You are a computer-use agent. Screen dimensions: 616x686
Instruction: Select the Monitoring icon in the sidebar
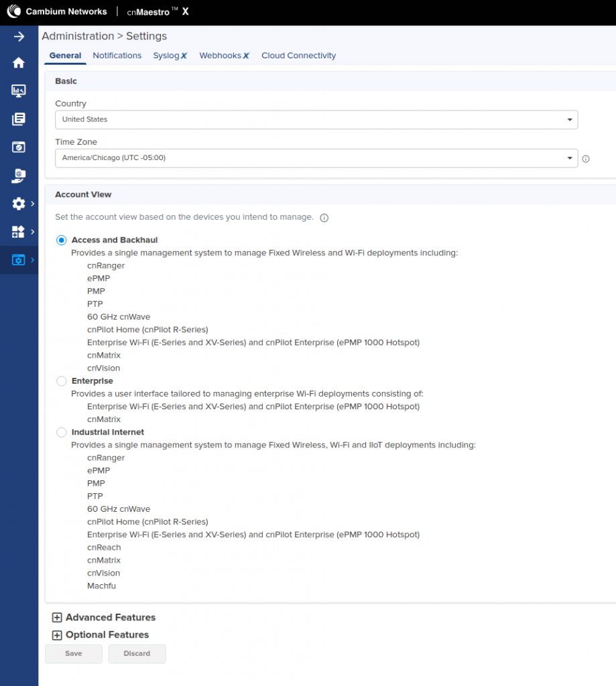coord(18,90)
